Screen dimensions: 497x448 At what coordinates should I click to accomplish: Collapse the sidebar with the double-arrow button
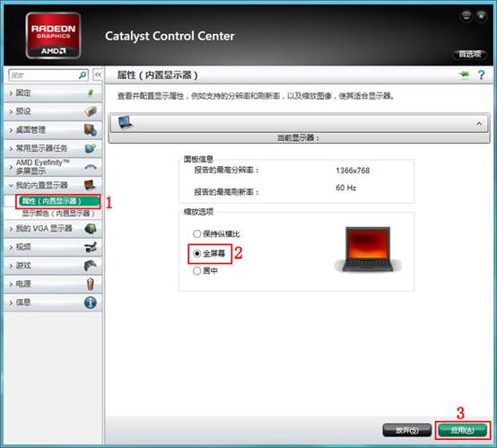click(98, 75)
